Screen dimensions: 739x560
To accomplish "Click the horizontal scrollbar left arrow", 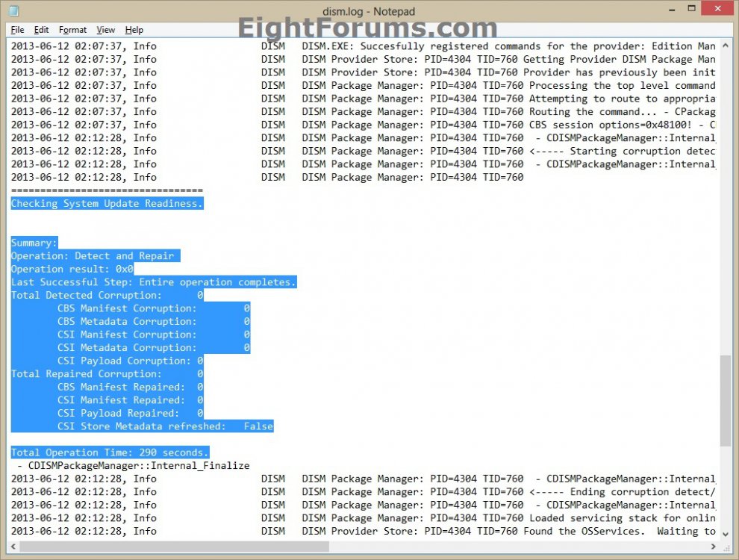I will [13, 547].
